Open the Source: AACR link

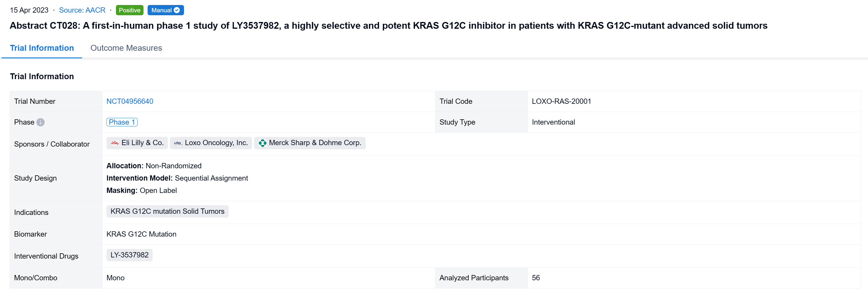[82, 10]
